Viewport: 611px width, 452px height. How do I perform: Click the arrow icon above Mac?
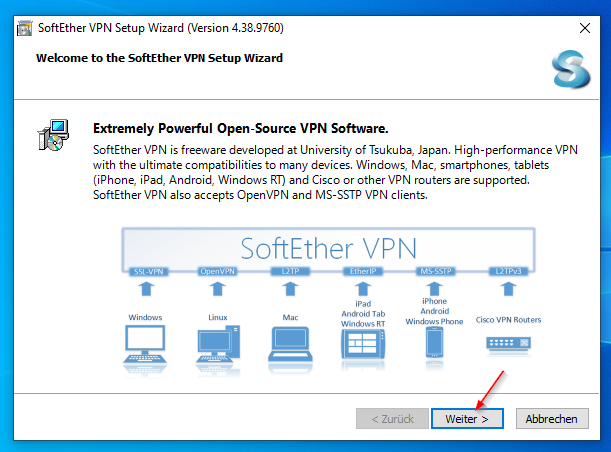290,289
